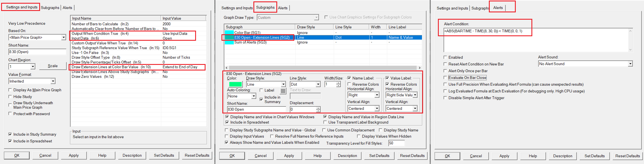Image resolution: width=644 pixels, height=164 pixels.
Task: Click the Scale button
Action: click(53, 66)
